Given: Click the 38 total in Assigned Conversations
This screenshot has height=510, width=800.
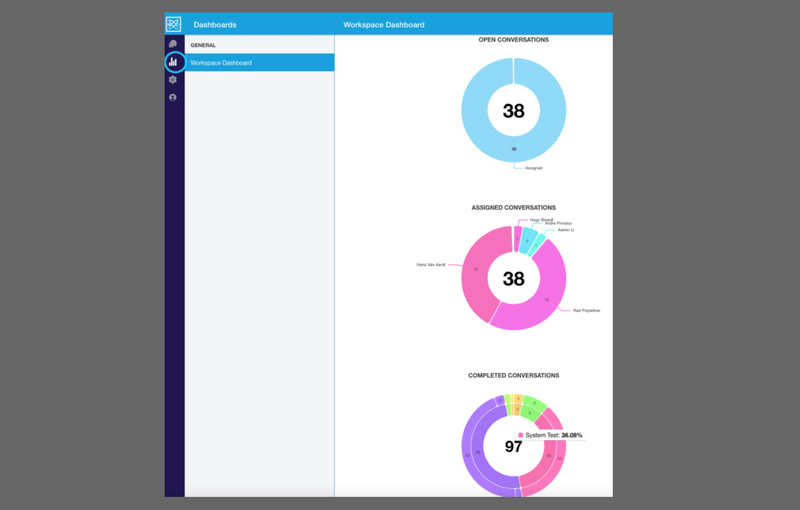Looking at the screenshot, I should [513, 278].
